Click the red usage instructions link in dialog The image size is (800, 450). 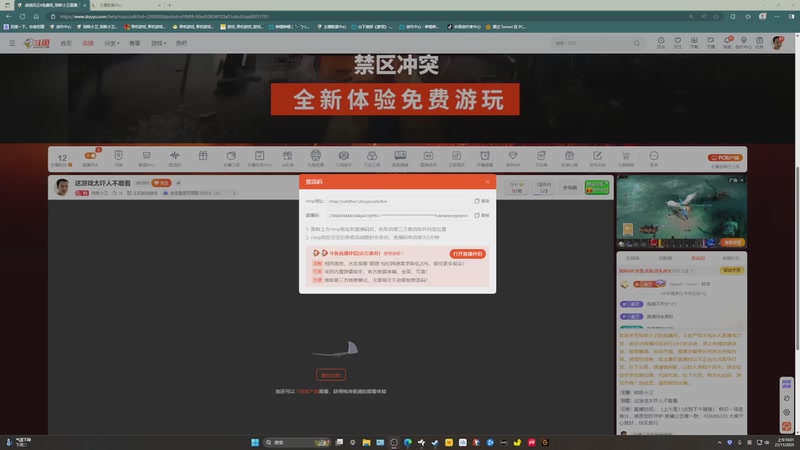[393, 254]
